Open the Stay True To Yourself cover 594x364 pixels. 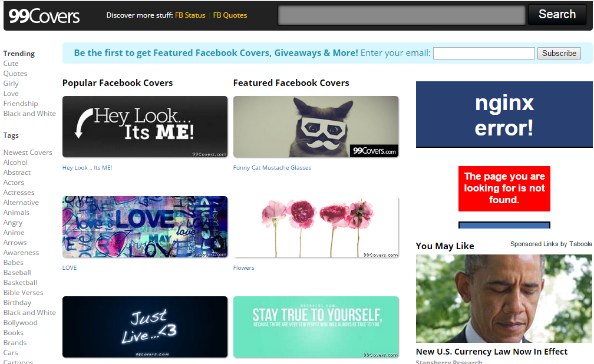[316, 327]
